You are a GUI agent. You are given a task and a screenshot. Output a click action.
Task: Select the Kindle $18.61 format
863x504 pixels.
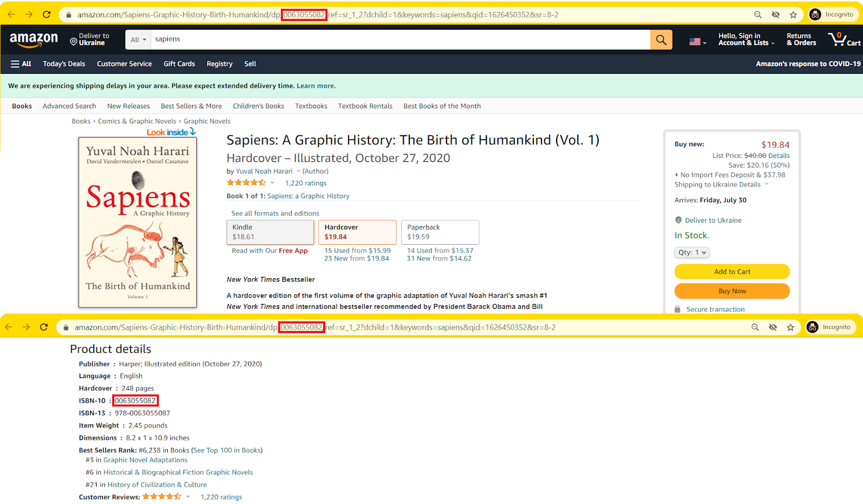pyautogui.click(x=270, y=232)
